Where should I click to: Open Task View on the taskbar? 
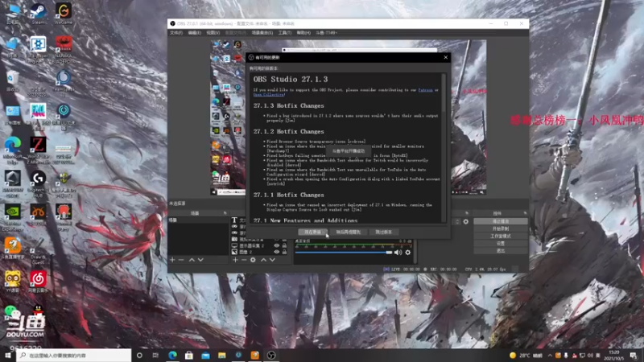[155, 356]
